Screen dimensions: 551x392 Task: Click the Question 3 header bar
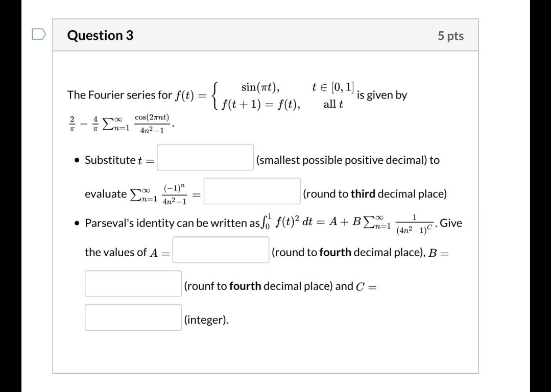point(266,35)
